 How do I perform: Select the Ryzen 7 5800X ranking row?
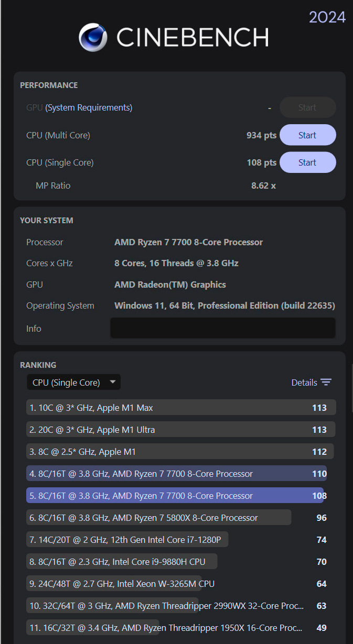157,518
